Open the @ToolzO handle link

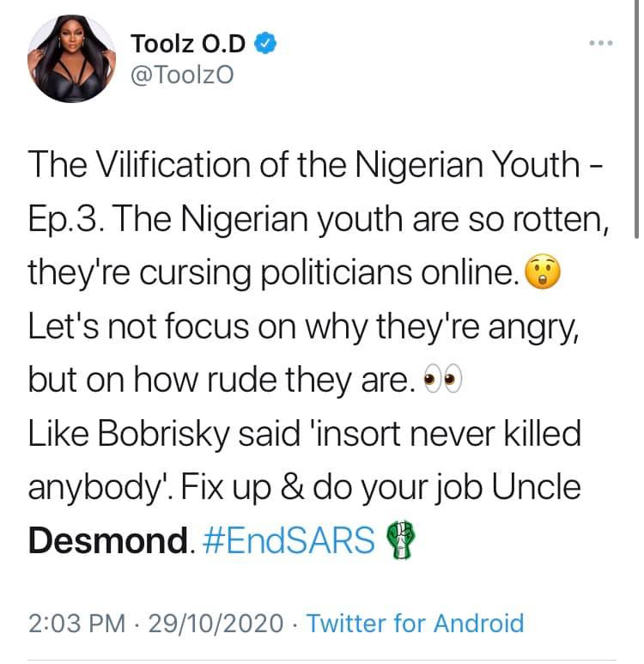(x=181, y=76)
